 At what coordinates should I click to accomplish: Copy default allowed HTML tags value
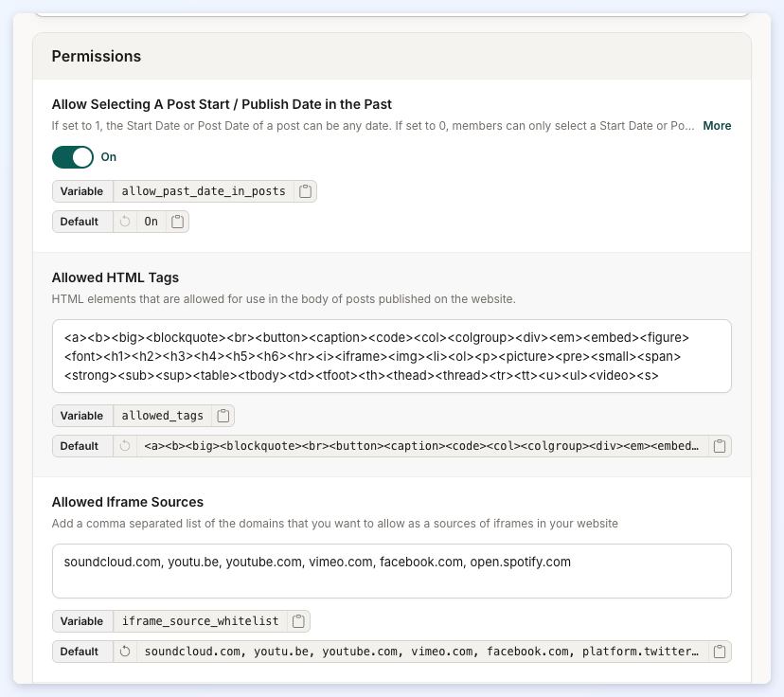[720, 446]
